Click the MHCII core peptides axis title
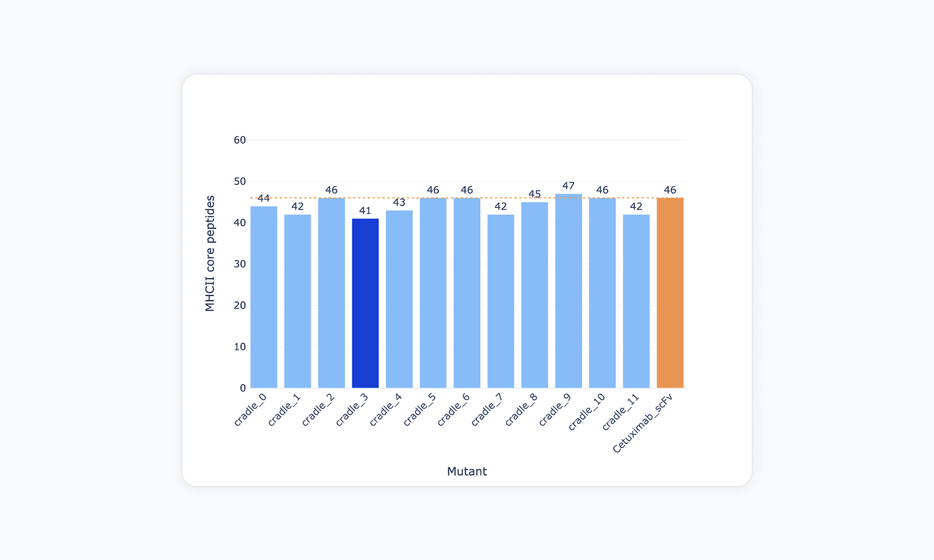 [210, 253]
